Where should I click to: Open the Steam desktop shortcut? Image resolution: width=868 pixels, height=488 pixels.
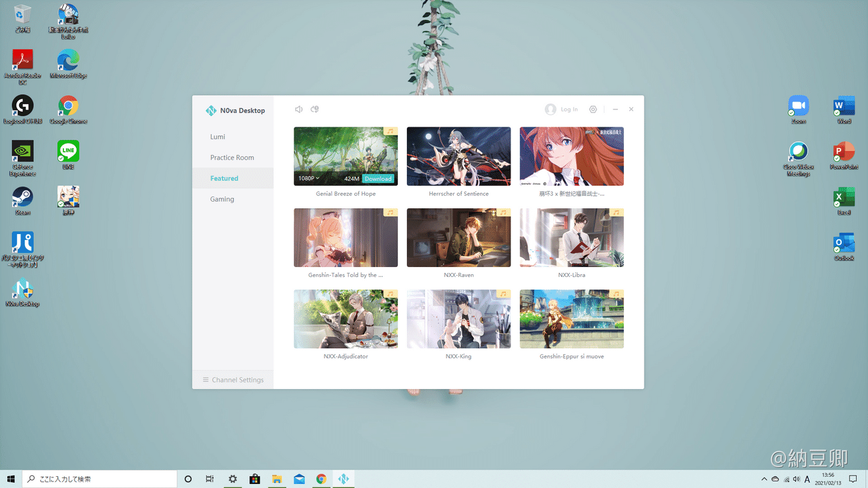point(22,198)
